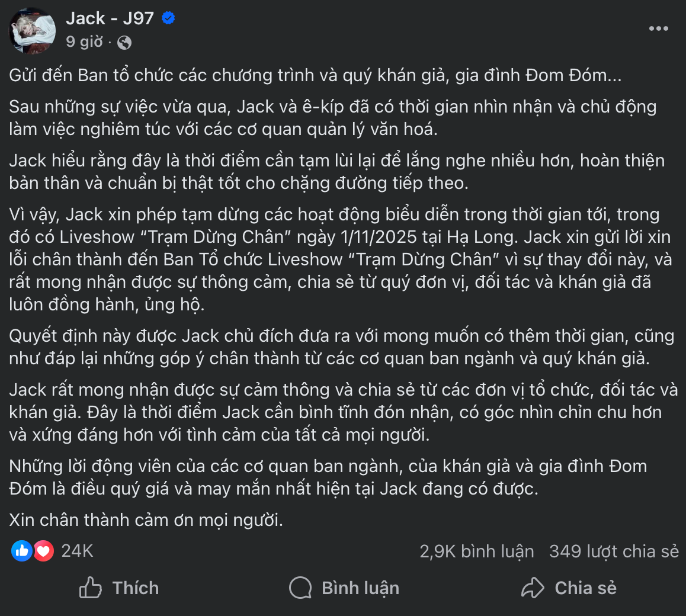The image size is (686, 616).
Task: Click the globe public audience icon
Action: (x=124, y=43)
